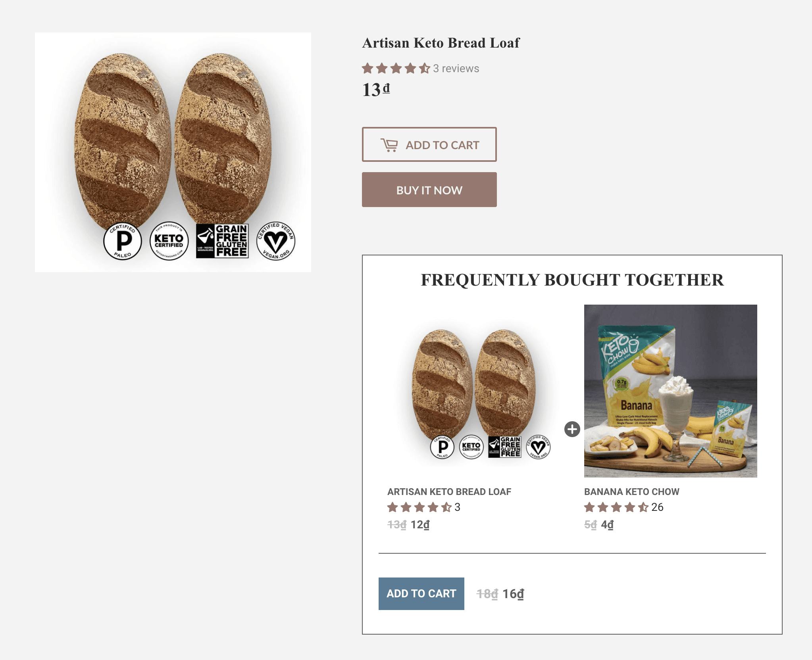Image resolution: width=812 pixels, height=660 pixels.
Task: Click the plus icon between bundled products
Action: point(572,429)
